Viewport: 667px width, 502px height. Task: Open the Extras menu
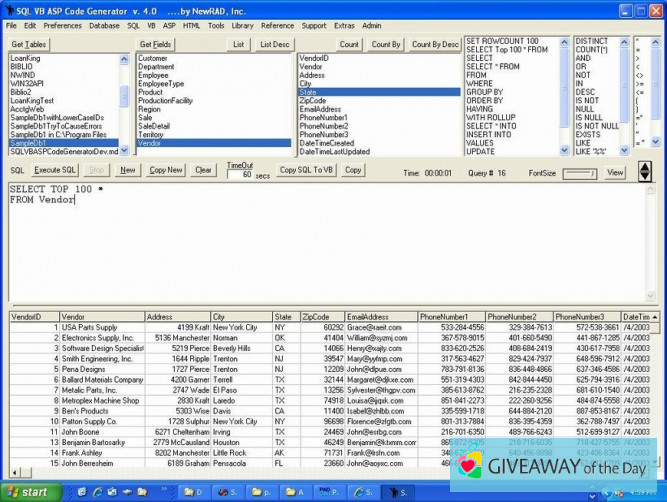click(x=344, y=25)
